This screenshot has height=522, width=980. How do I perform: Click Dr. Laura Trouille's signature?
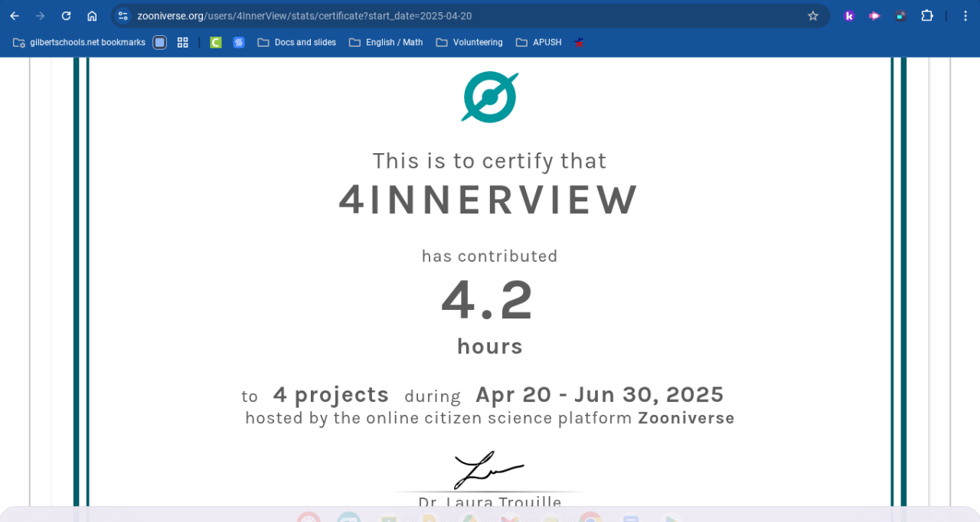click(x=488, y=470)
